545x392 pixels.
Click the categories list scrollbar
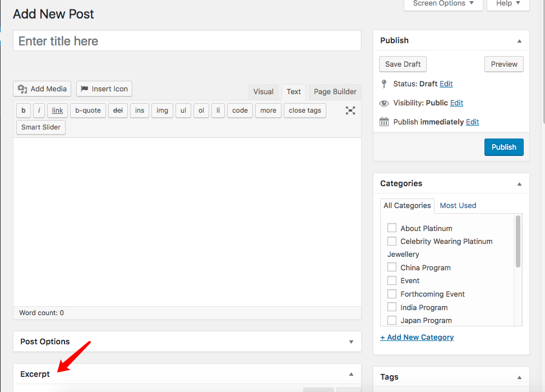(518, 241)
